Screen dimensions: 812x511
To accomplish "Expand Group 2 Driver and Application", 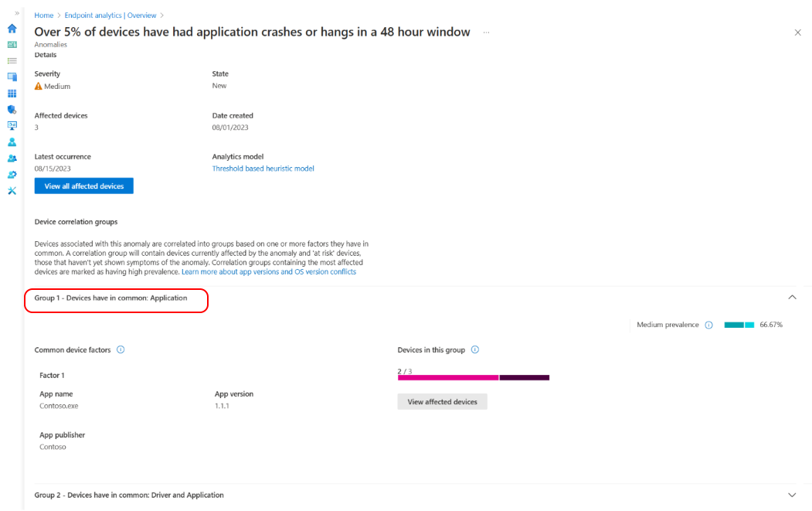I will (x=792, y=495).
